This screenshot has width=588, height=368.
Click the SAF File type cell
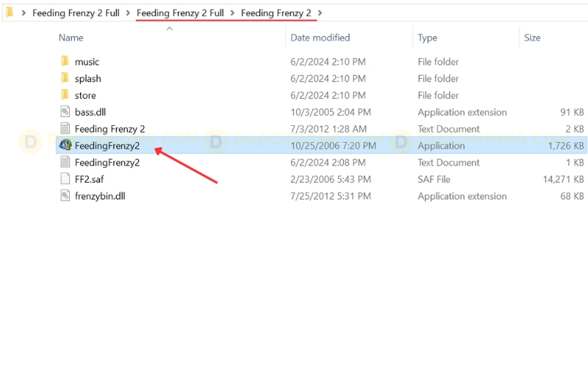click(434, 179)
